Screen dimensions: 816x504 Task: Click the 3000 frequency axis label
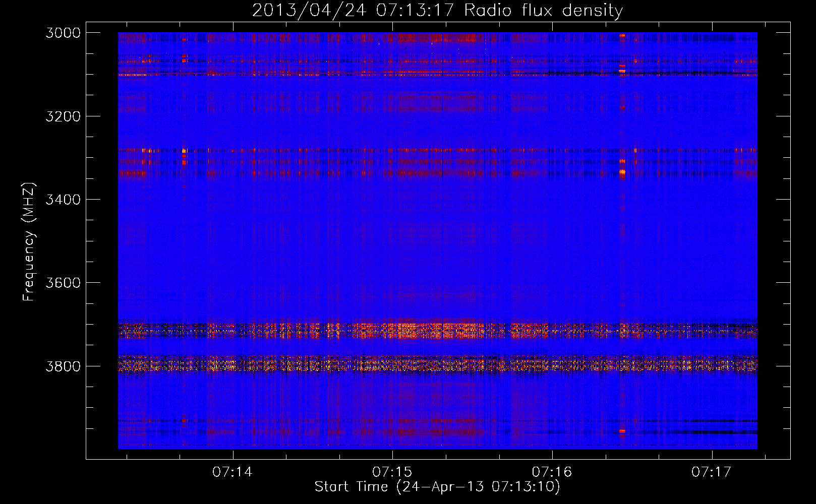pyautogui.click(x=63, y=33)
